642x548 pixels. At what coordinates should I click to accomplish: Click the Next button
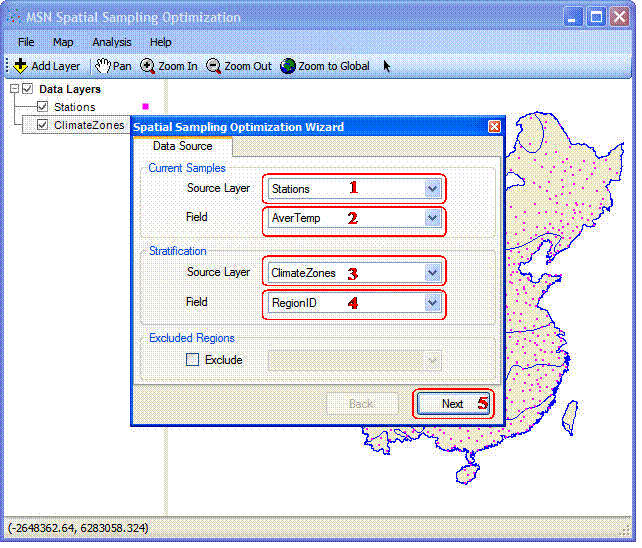[453, 404]
